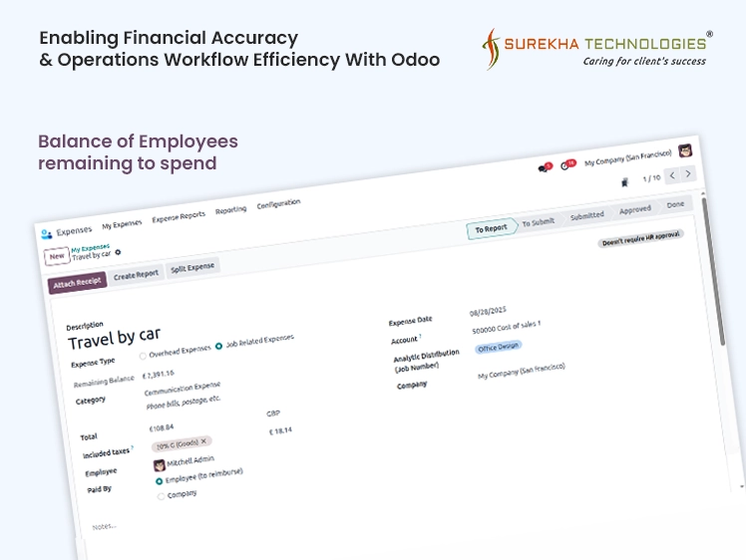The width and height of the screenshot is (746, 560).
Task: Click the Notes text area
Action: tap(104, 526)
